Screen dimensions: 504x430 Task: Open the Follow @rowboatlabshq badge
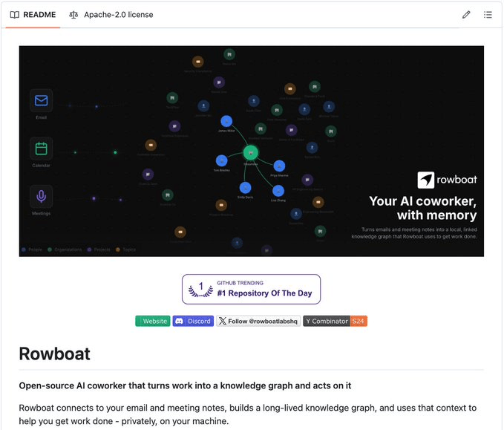[258, 321]
